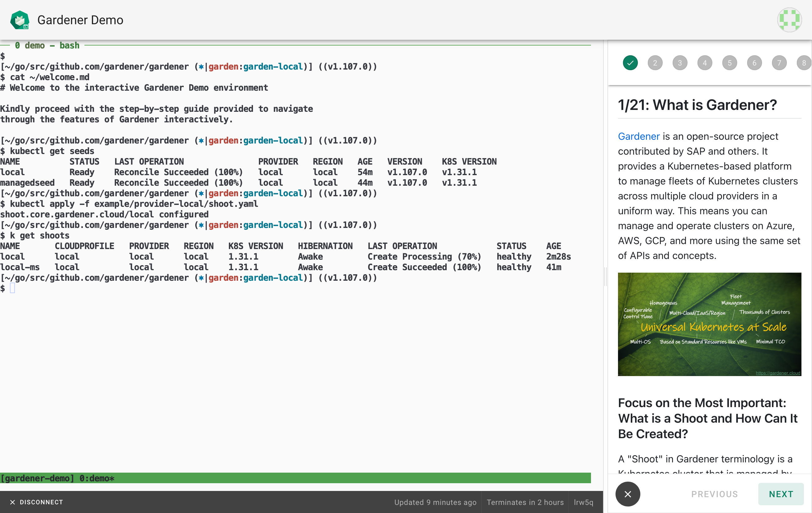Click the panel splitter handle between terminal and guide
This screenshot has height=513, width=812.
tap(606, 277)
